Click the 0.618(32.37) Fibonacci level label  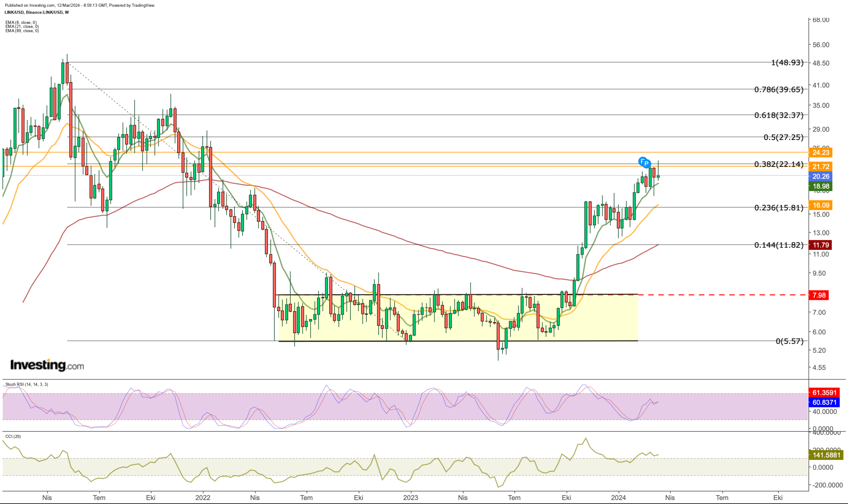(779, 115)
